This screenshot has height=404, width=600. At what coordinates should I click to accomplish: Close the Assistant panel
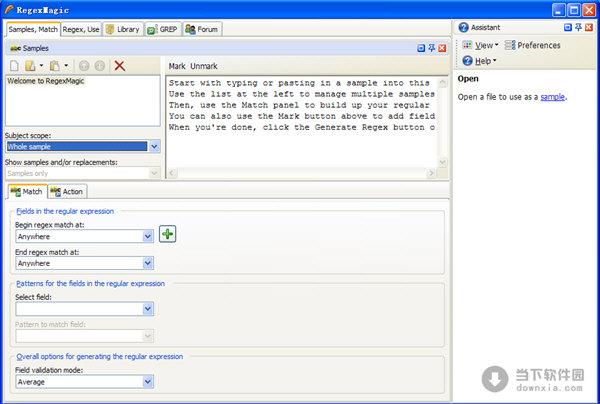click(589, 27)
